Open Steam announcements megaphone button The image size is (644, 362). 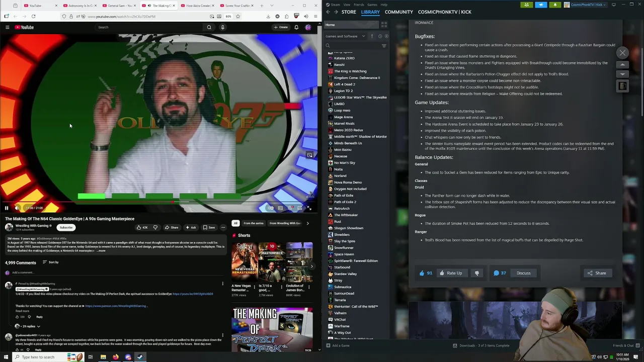click(x=541, y=5)
